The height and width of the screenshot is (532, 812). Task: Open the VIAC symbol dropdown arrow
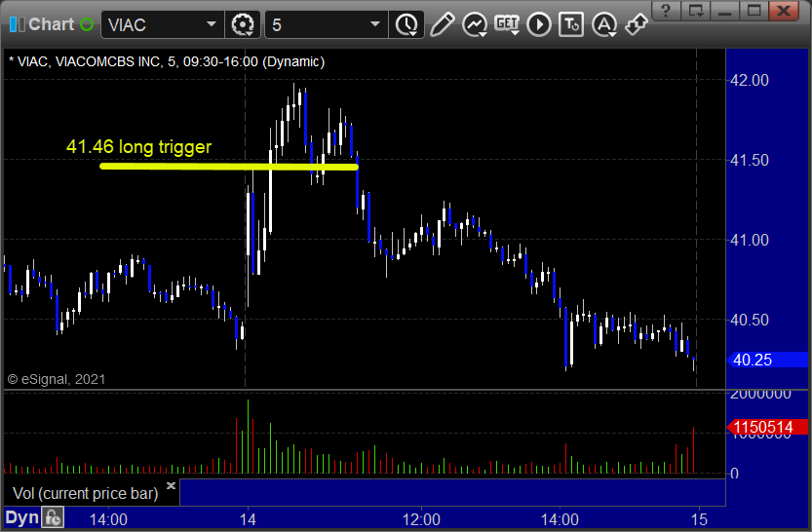tap(211, 23)
